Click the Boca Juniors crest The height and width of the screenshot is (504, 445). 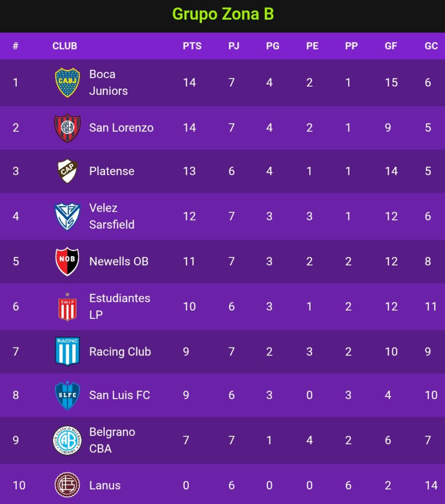point(67,83)
